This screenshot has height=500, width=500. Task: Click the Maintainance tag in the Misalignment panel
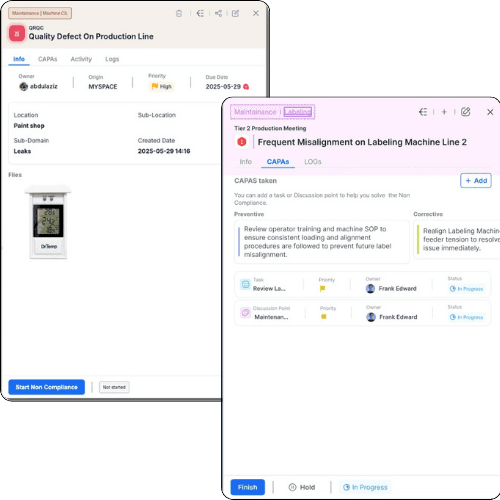pos(255,112)
